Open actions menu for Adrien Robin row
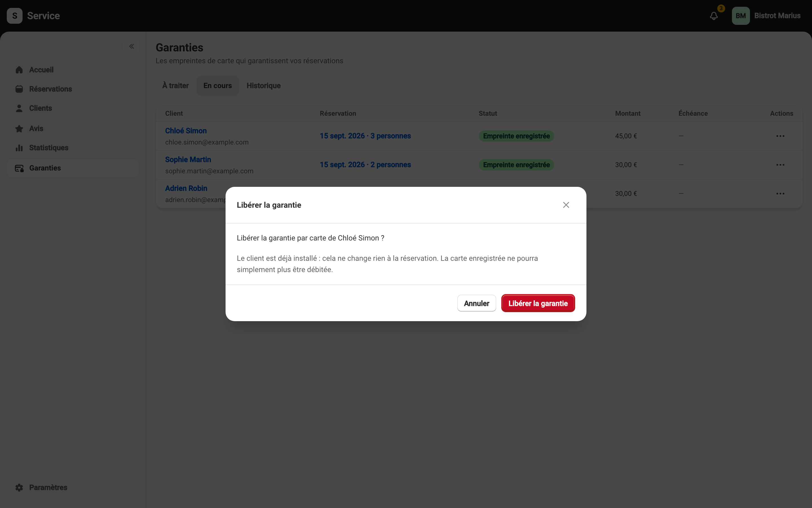 pyautogui.click(x=780, y=194)
